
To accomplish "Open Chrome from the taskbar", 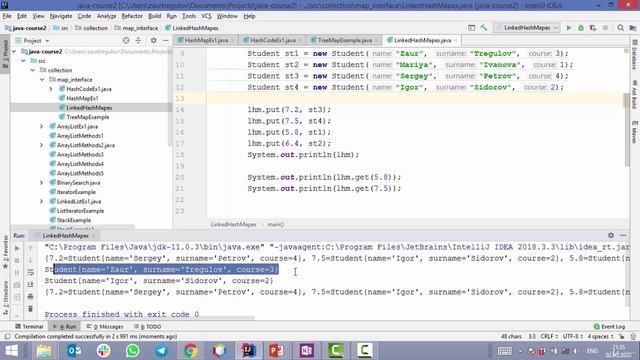I will tap(190, 351).
